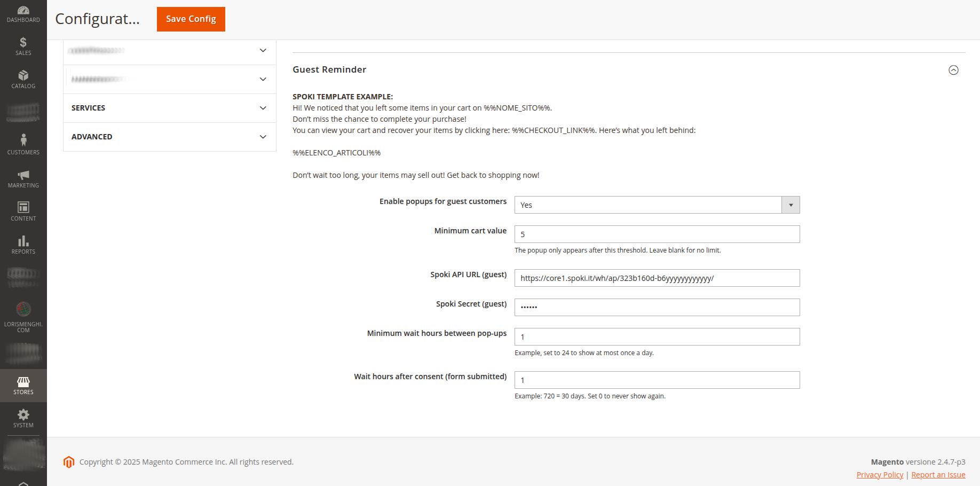Screen dimensions: 980x486
Task: Open the Privacy Policy link
Action: click(x=880, y=475)
